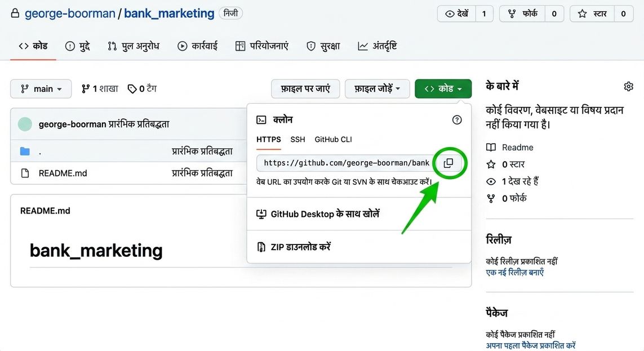Click README.md title above readme content
Screen dimensions: 644x351
pyautogui.click(x=45, y=211)
